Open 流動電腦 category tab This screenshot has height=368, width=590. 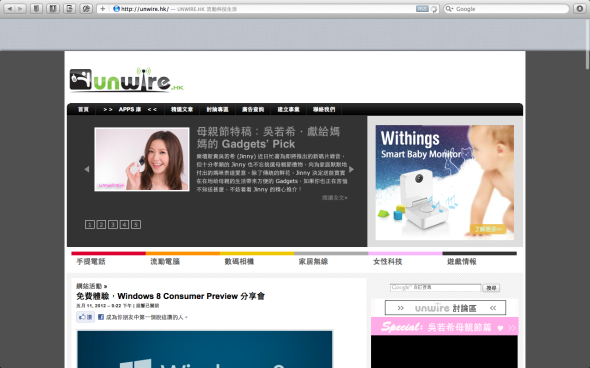tap(165, 262)
